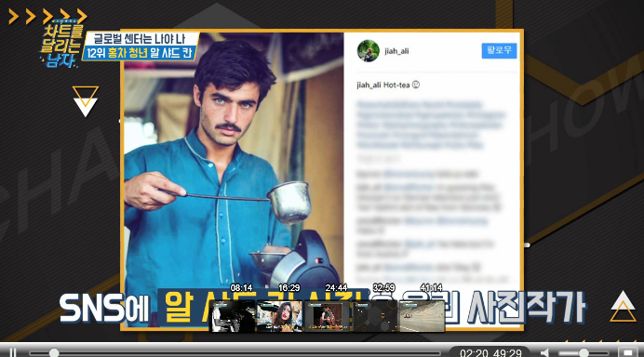The width and height of the screenshot is (644, 357).
Task: Jump to the 41:14 preview thumbnail
Action: [x=422, y=316]
